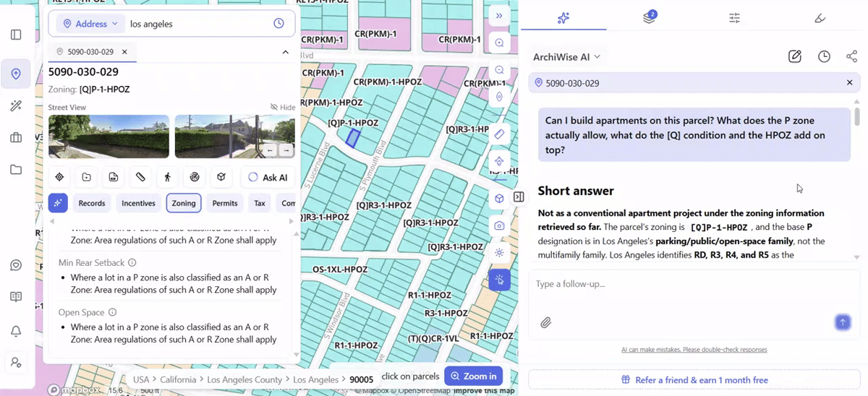This screenshot has width=868, height=396.
Task: Select the Zoning tab
Action: (x=184, y=203)
